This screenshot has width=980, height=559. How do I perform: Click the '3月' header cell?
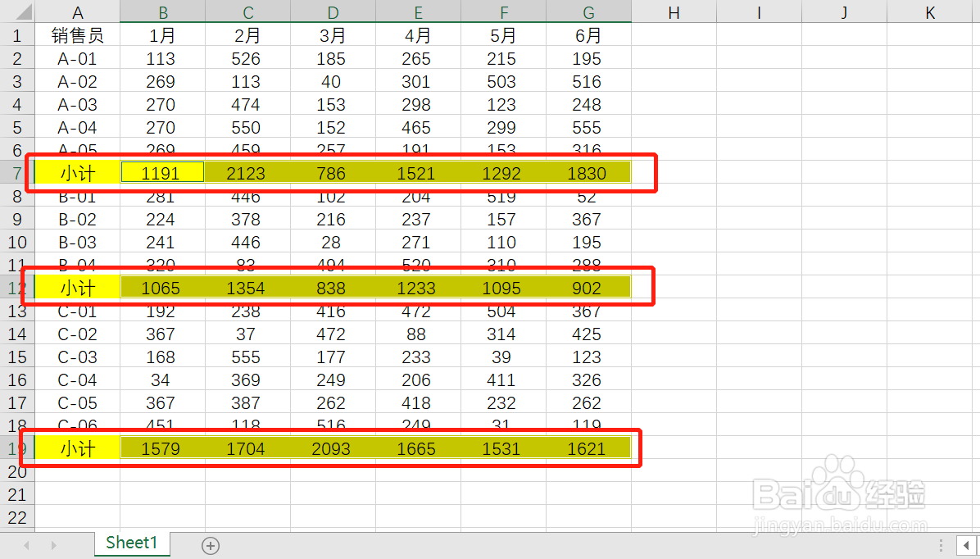click(x=333, y=35)
